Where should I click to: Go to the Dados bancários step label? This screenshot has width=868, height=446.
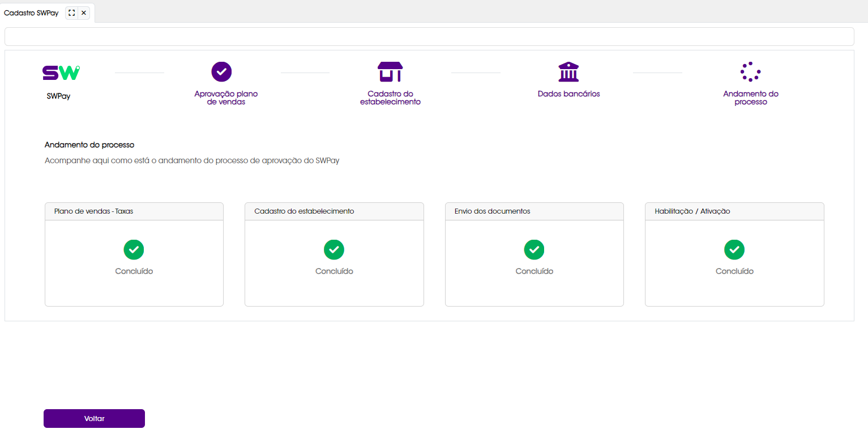click(x=568, y=94)
